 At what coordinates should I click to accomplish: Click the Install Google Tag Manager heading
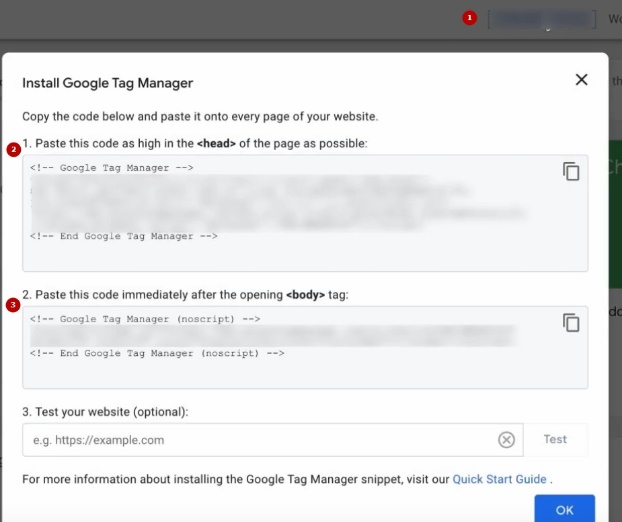pyautogui.click(x=107, y=83)
